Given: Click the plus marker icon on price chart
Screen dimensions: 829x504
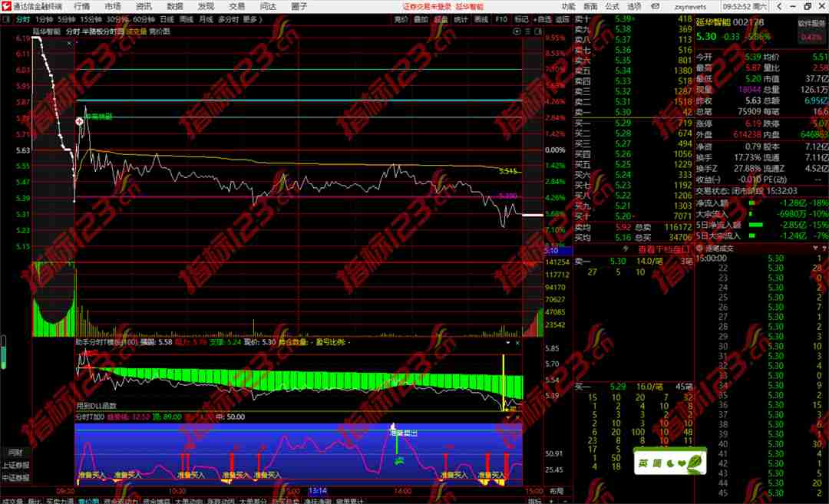Looking at the screenshot, I should [x=79, y=121].
